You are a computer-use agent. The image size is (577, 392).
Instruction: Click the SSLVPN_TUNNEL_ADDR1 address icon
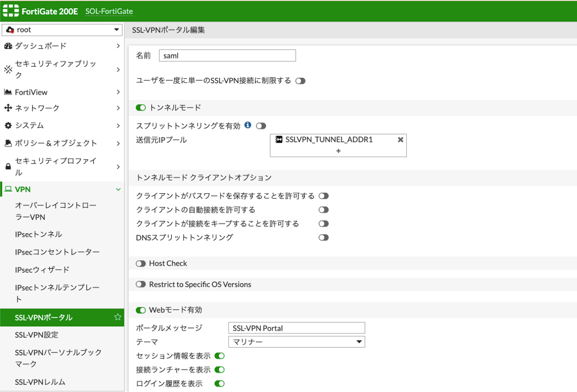(279, 140)
